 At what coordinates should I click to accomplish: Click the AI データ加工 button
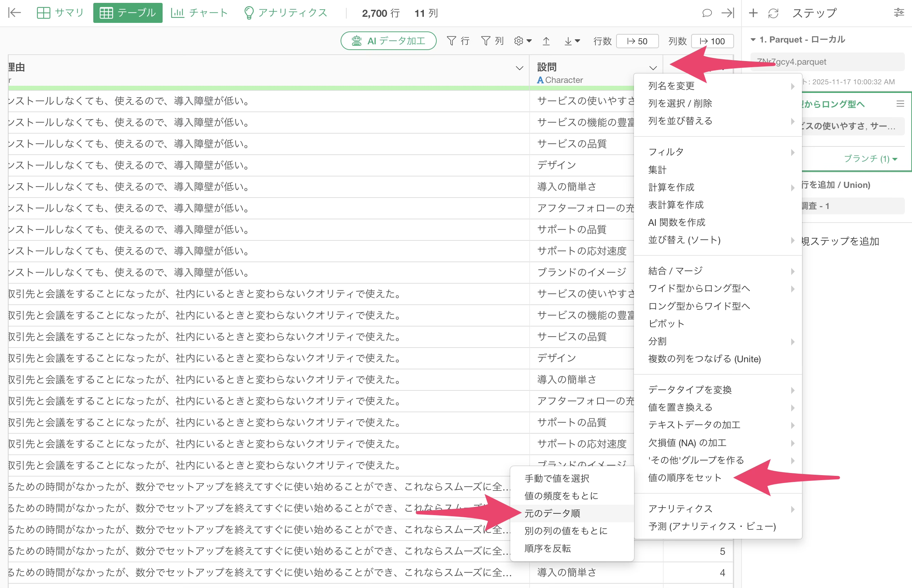[388, 41]
